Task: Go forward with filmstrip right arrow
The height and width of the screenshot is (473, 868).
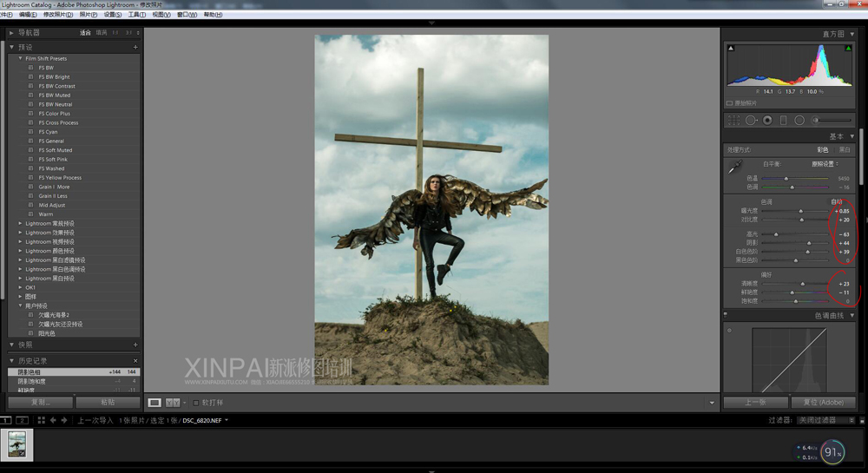Action: 64,420
